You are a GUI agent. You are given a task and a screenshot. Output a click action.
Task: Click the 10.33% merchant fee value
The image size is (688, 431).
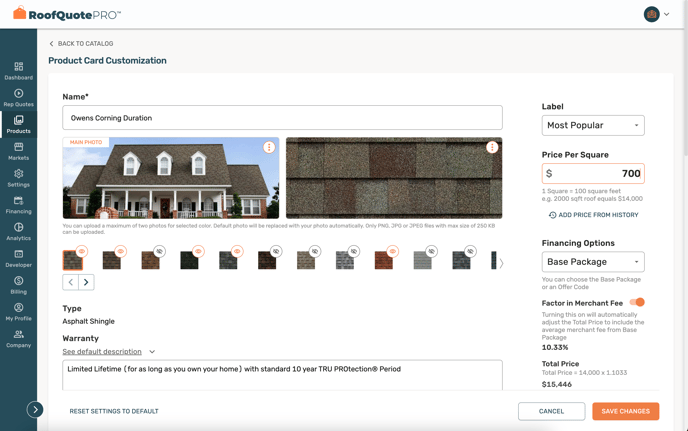(555, 347)
